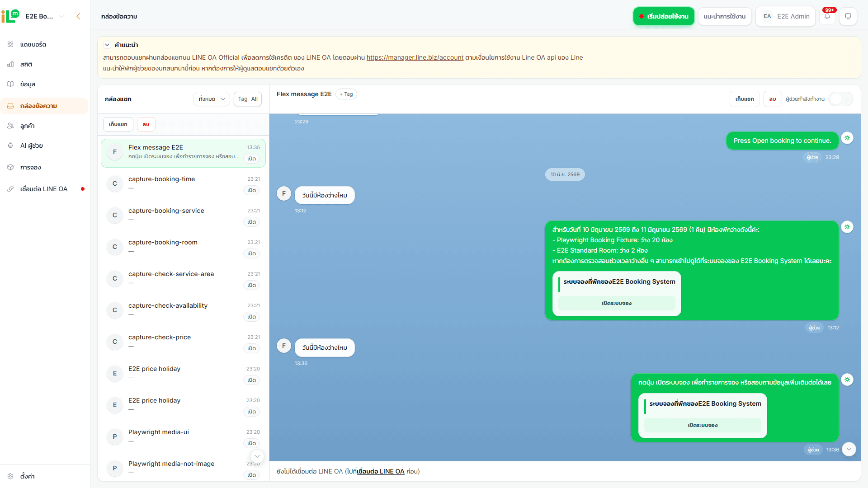Click the เชื่อมต่อ LINE OA chain icon
The width and height of the screenshot is (868, 488).
pos(10,189)
